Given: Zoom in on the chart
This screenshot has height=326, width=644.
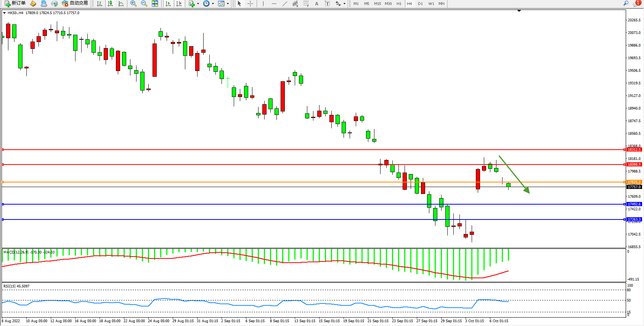Looking at the screenshot, I should point(133,3).
